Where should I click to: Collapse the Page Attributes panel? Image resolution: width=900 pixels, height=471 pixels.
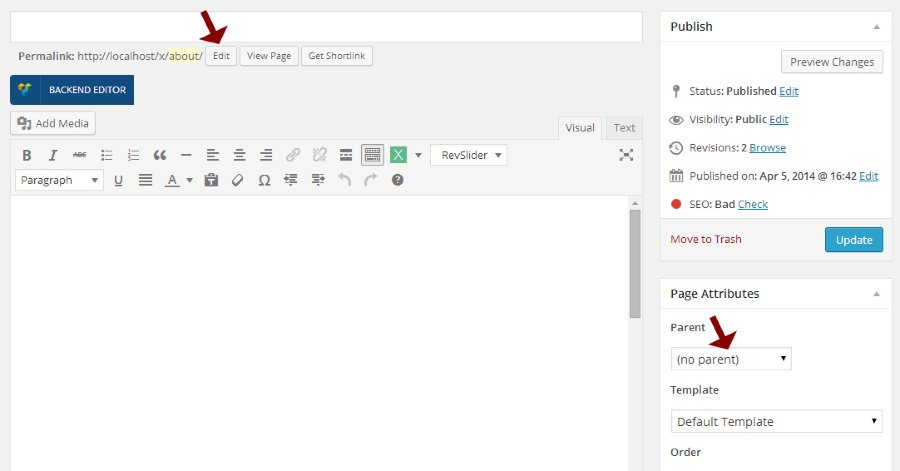pyautogui.click(x=876, y=294)
